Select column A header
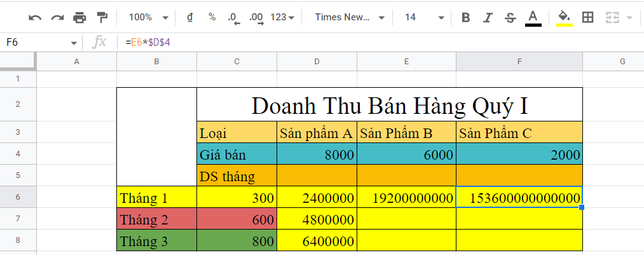The image size is (644, 255). [76, 62]
